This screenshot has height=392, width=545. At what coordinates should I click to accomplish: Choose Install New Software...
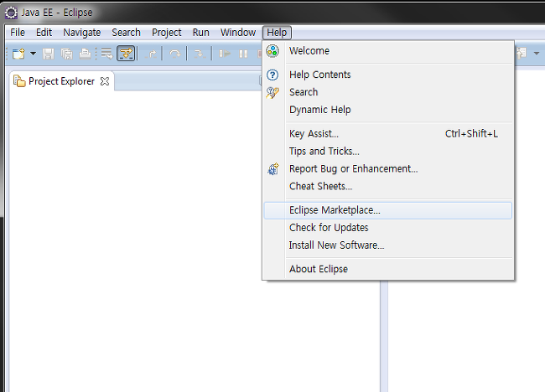[x=388, y=245]
